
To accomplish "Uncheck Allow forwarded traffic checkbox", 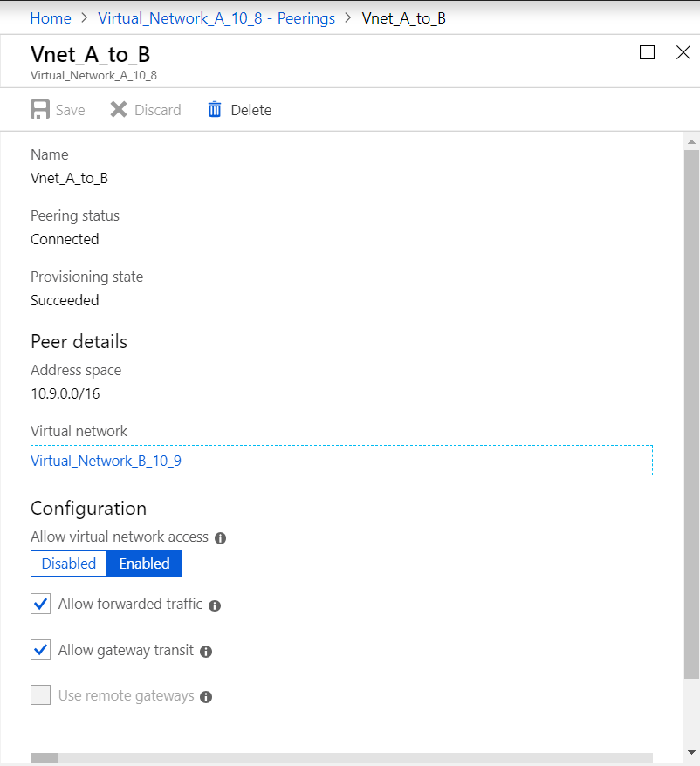I will (x=40, y=604).
